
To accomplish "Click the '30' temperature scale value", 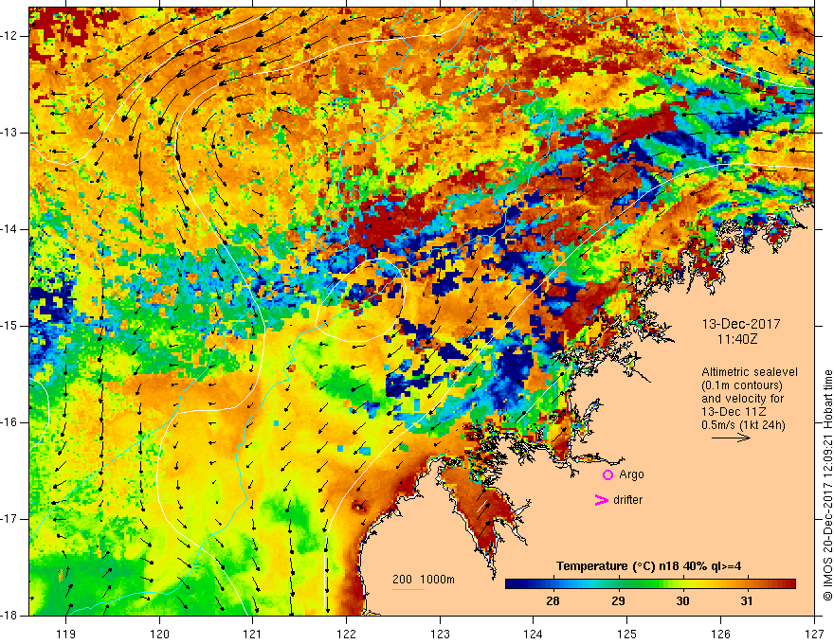I will [682, 601].
